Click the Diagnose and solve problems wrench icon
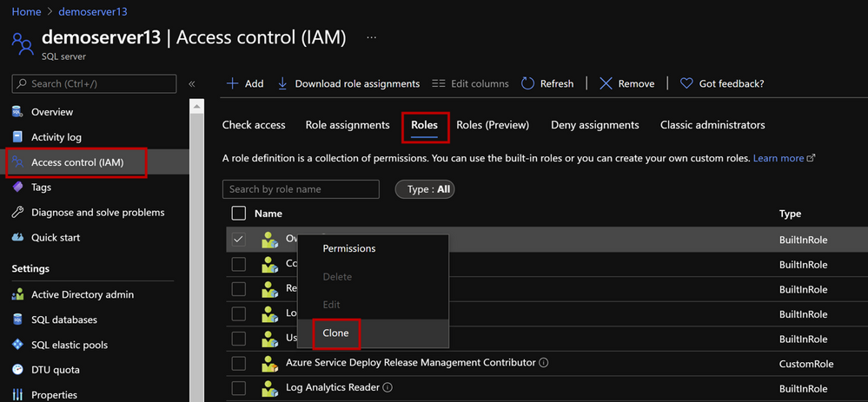Image resolution: width=868 pixels, height=402 pixels. pyautogui.click(x=17, y=213)
